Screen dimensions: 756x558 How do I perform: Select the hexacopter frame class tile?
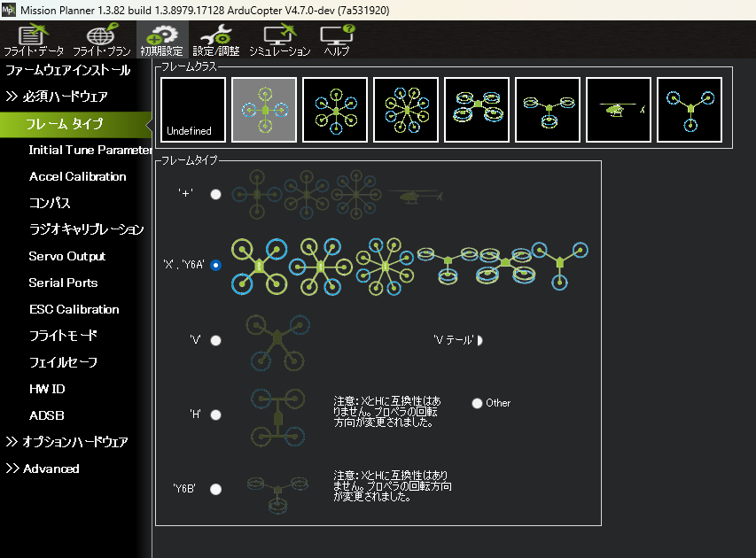coord(335,110)
